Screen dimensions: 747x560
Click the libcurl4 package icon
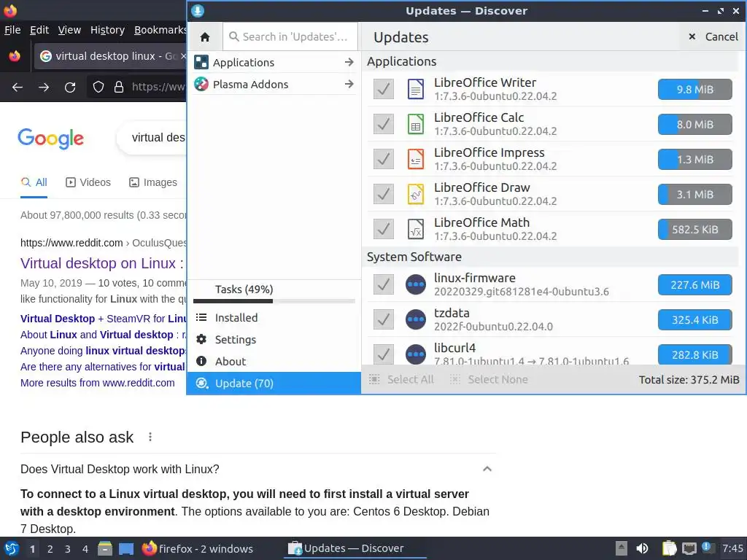415,354
